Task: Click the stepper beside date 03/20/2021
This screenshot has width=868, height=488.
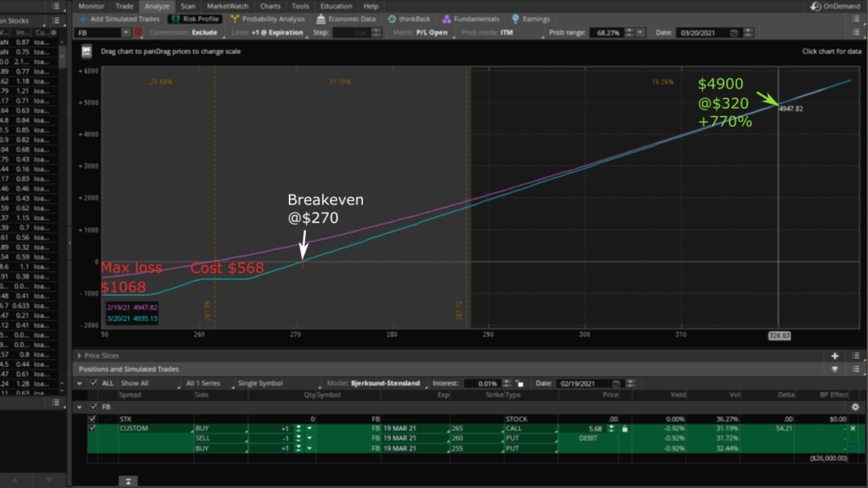Action: pos(748,33)
